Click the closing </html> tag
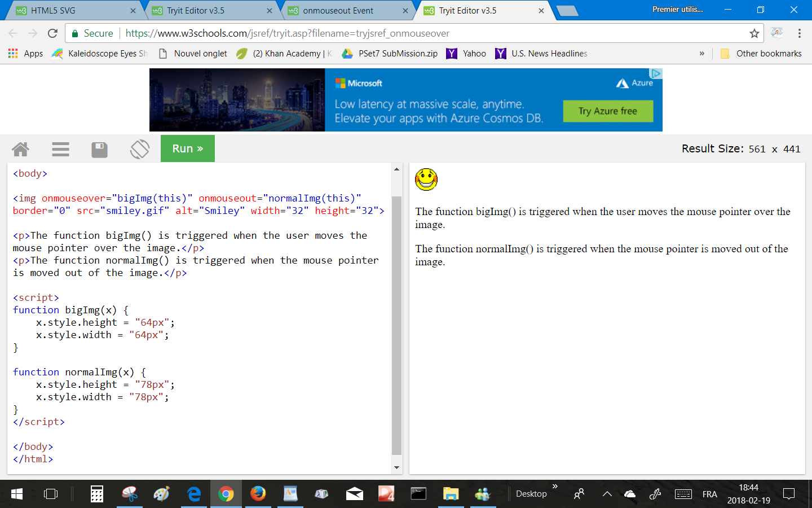 33,459
